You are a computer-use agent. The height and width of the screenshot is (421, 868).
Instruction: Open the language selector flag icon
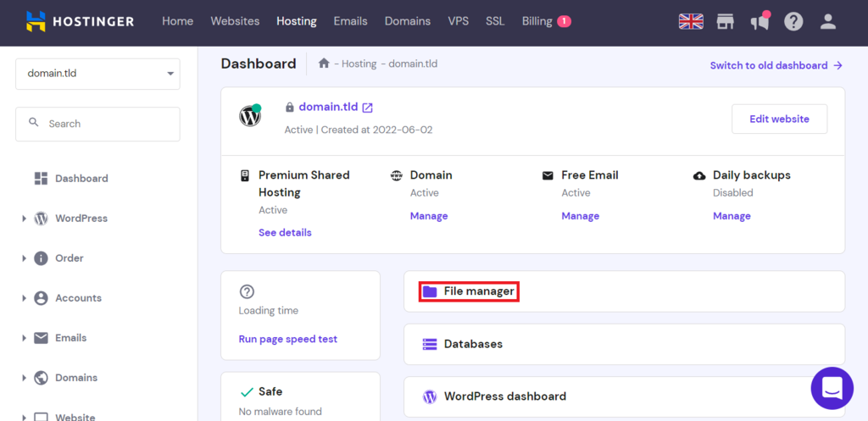691,21
